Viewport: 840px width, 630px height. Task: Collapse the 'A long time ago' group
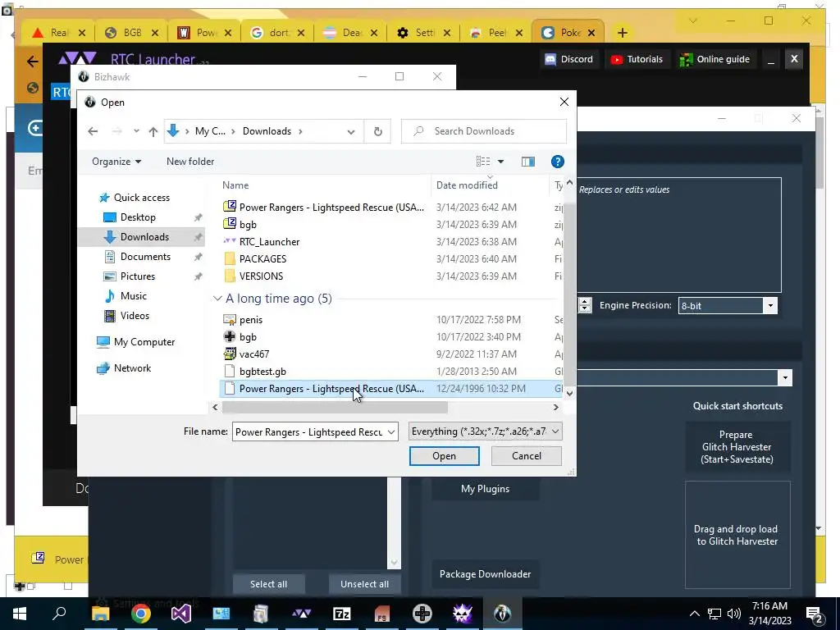[217, 299]
